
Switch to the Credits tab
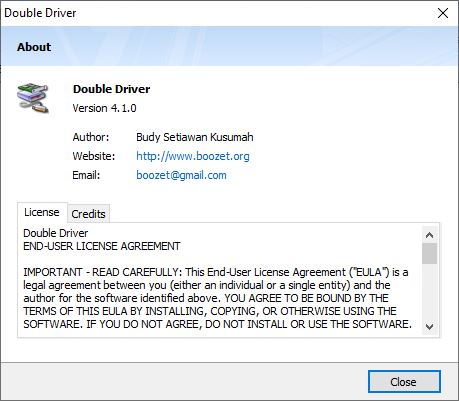[x=88, y=214]
